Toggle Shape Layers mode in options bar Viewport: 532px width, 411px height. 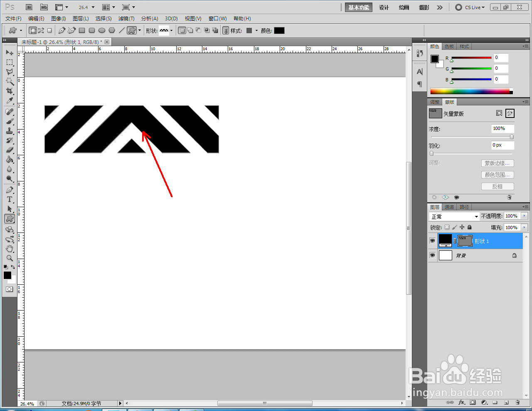pyautogui.click(x=33, y=30)
